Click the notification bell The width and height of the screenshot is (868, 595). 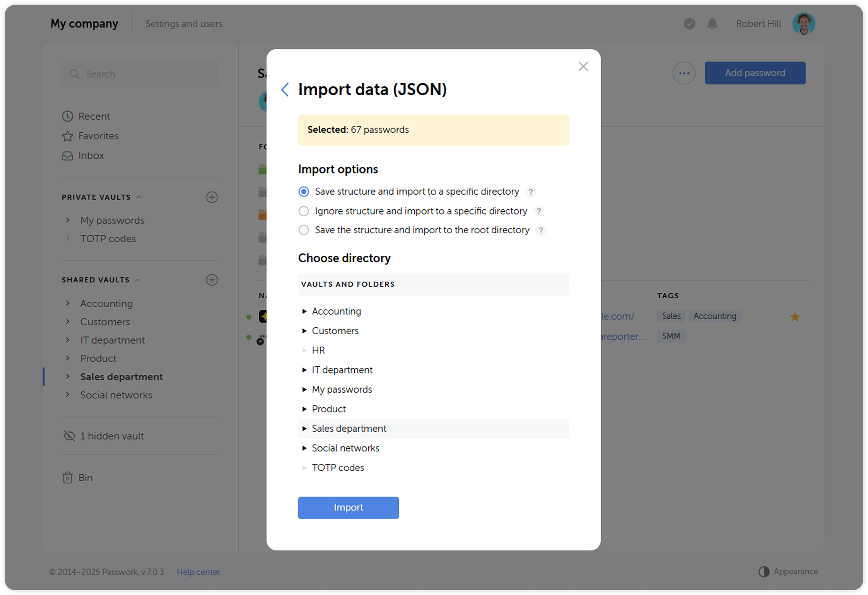[x=712, y=24]
